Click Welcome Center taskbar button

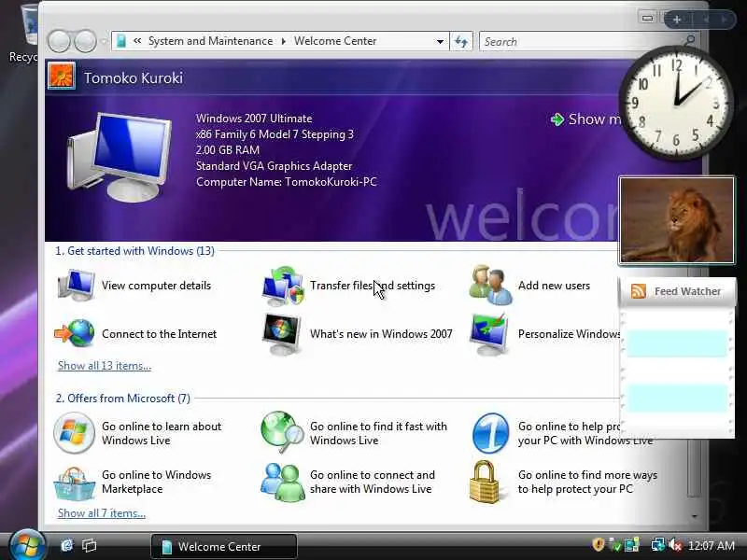point(224,546)
